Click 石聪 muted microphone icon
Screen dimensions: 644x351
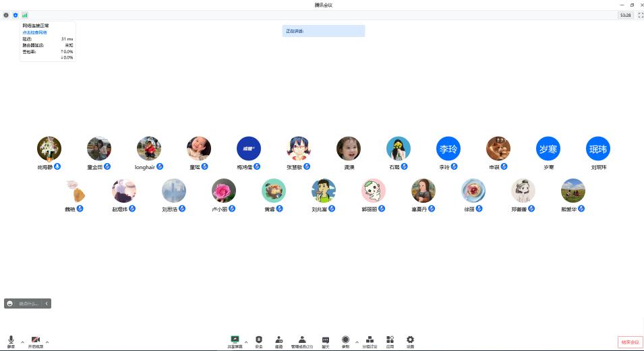tap(404, 166)
